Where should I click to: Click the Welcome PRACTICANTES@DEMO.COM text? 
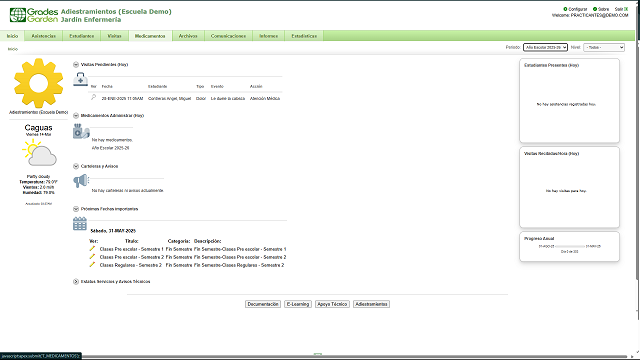click(590, 16)
